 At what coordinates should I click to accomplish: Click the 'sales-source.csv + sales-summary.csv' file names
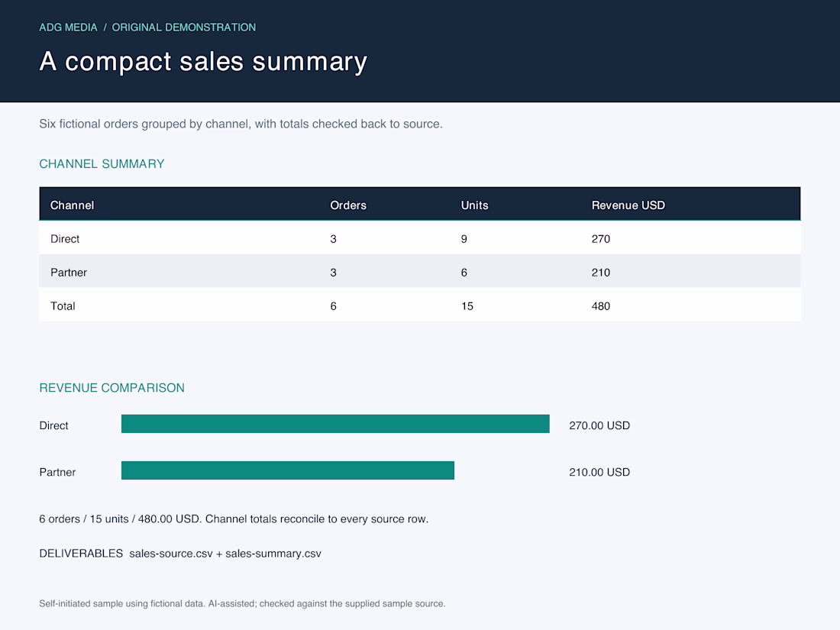click(x=225, y=554)
